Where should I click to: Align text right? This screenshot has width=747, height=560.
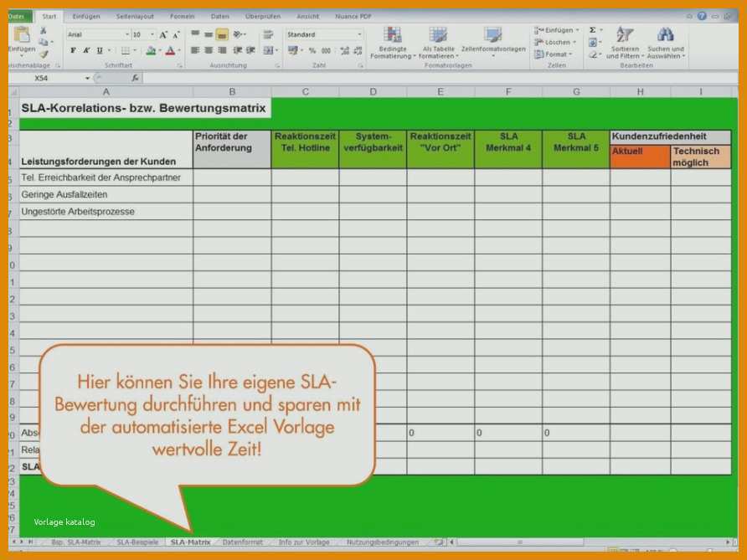coord(222,50)
